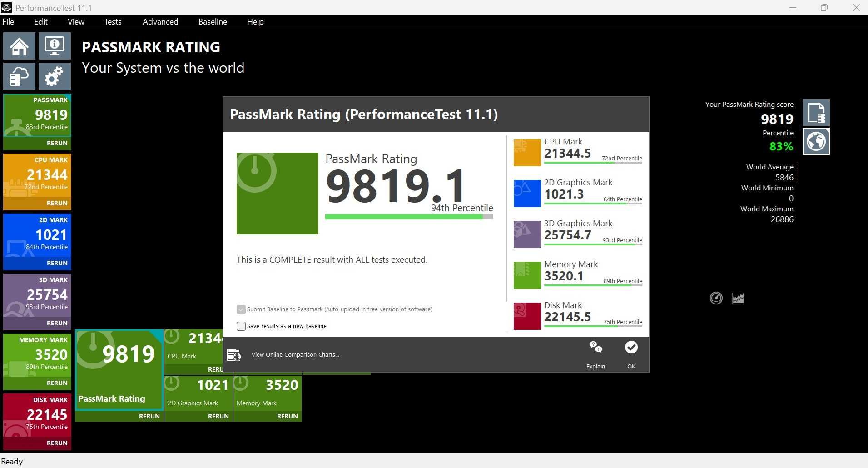
Task: Rerun the 2D Mark sidebar test
Action: [57, 263]
